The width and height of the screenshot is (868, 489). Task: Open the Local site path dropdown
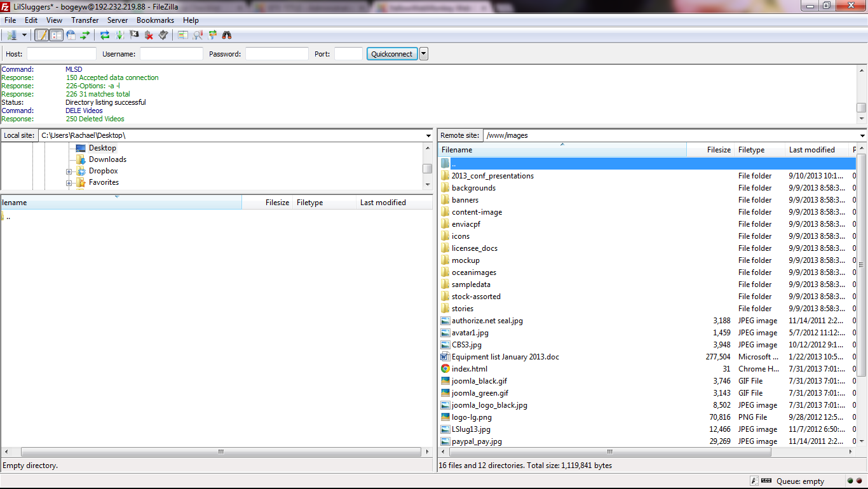coord(429,136)
